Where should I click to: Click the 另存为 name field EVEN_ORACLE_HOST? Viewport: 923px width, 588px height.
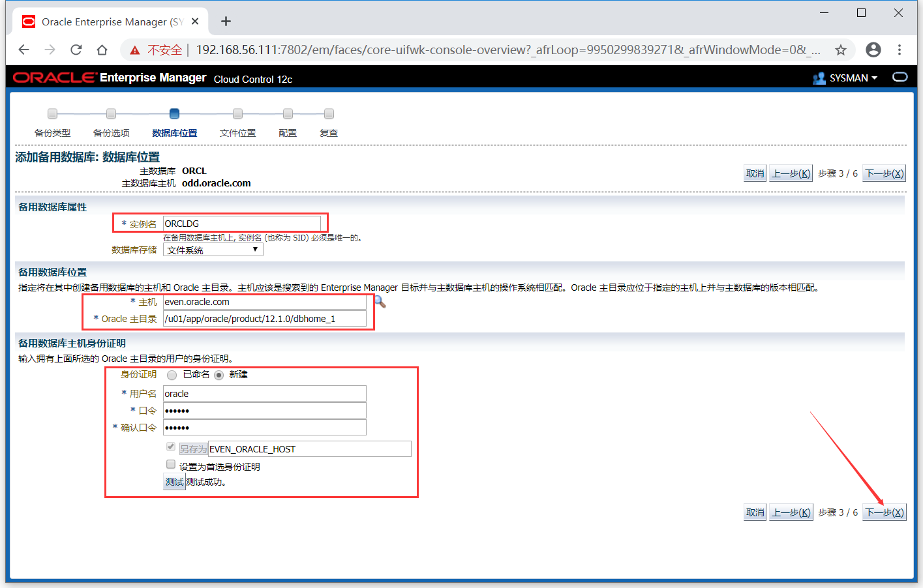click(310, 449)
